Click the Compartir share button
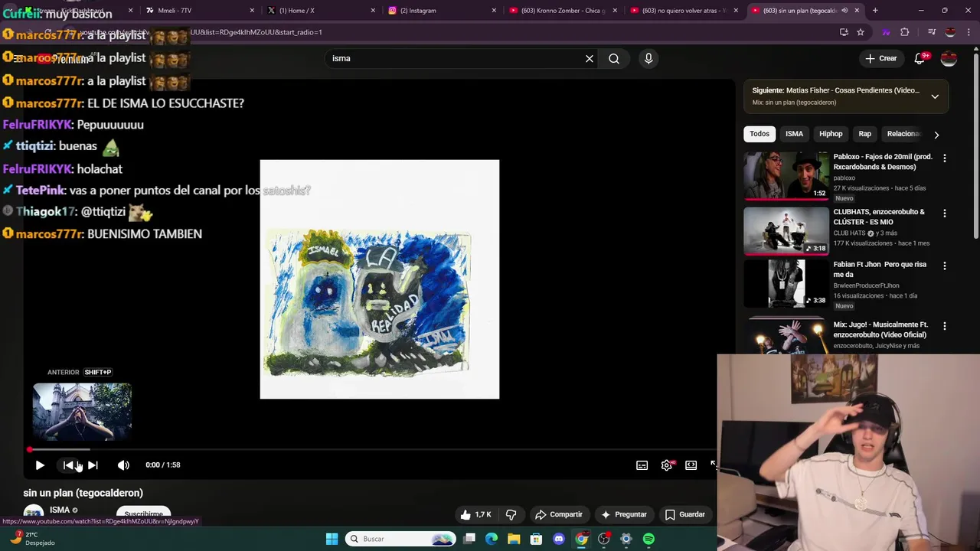This screenshot has width=980, height=551. pos(559,514)
